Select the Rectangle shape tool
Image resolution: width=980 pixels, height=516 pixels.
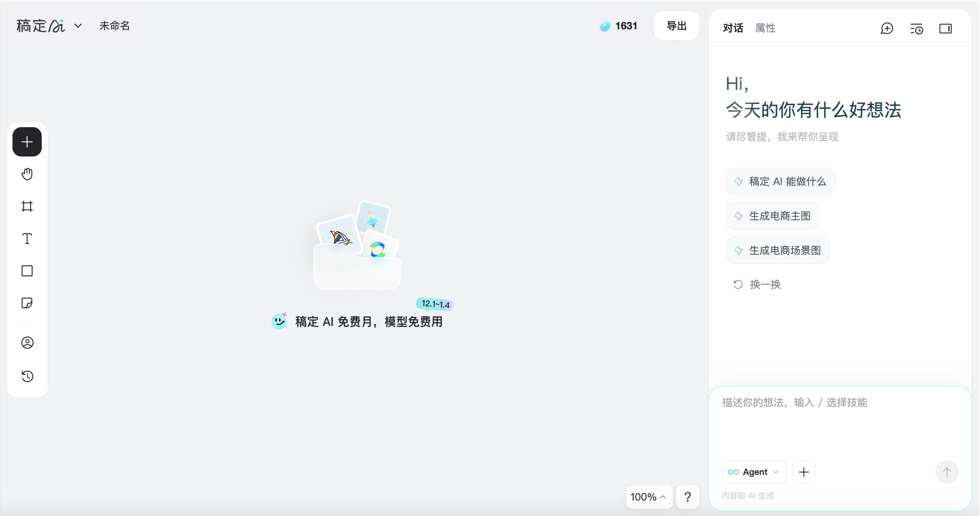coord(27,271)
